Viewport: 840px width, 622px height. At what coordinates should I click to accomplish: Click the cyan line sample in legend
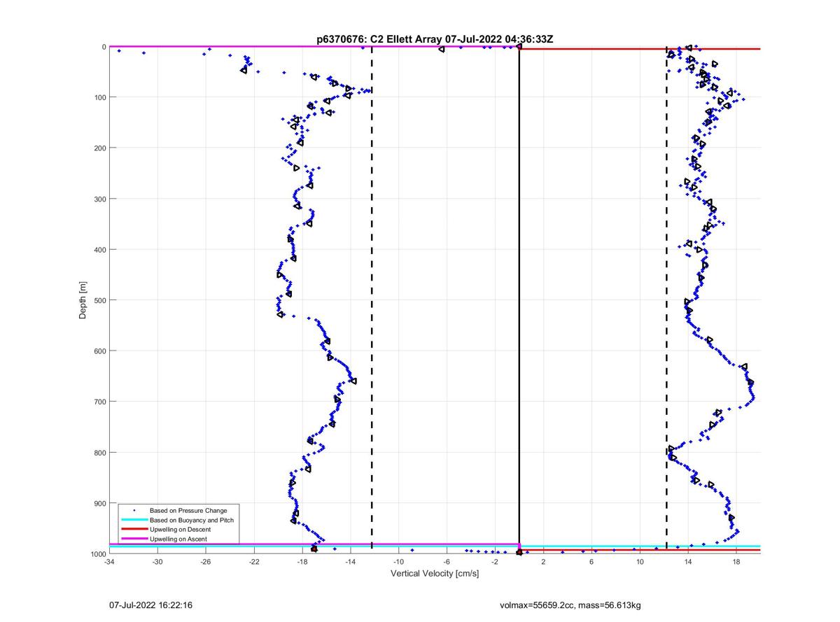coord(134,521)
